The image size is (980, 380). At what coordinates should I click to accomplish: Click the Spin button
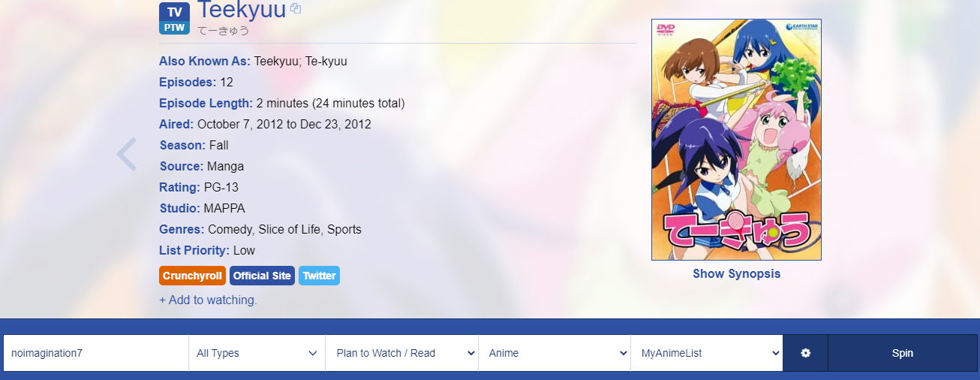[x=903, y=353]
